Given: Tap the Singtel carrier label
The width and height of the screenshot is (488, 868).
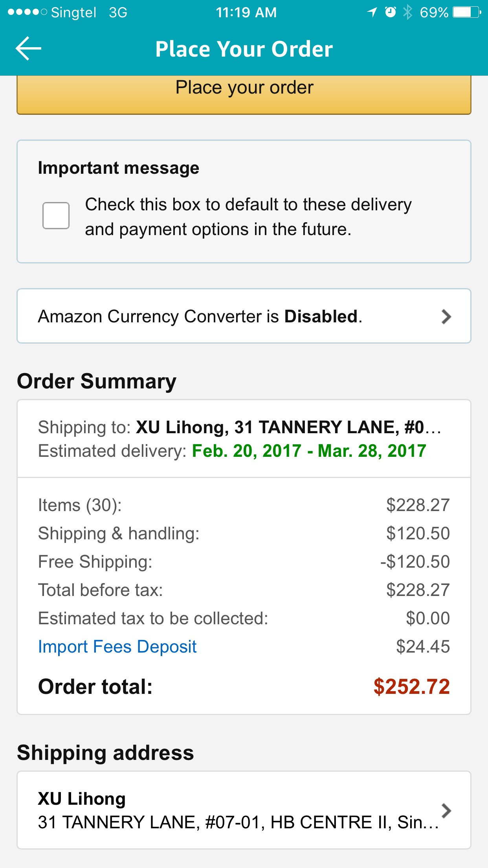Looking at the screenshot, I should 73,12.
